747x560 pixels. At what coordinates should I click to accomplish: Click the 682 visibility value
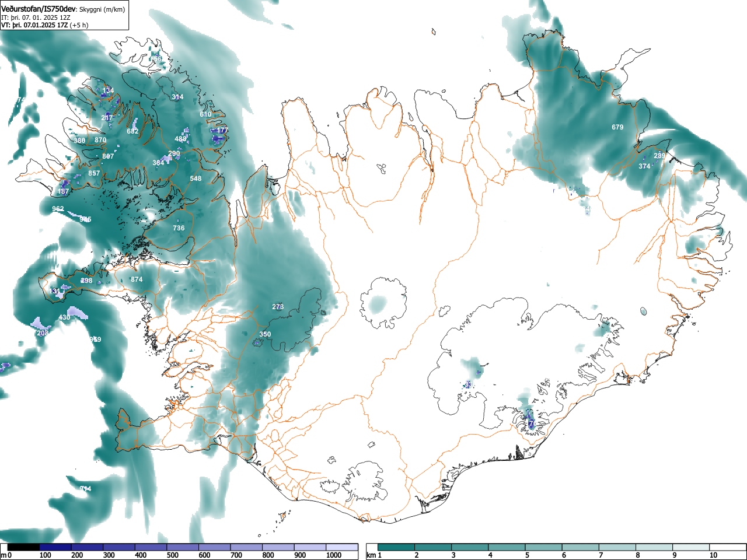click(132, 131)
